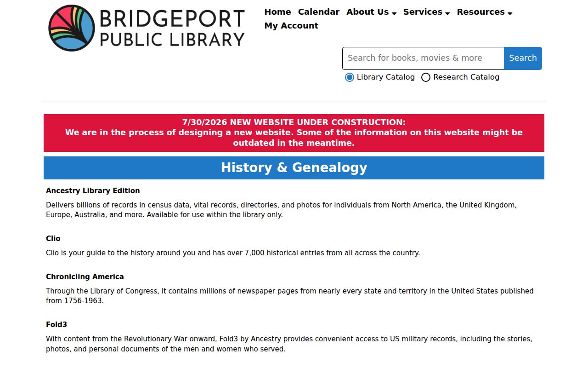Image resolution: width=588 pixels, height=368 pixels.
Task: Open the Ancestry Library Edition resource
Action: point(93,191)
